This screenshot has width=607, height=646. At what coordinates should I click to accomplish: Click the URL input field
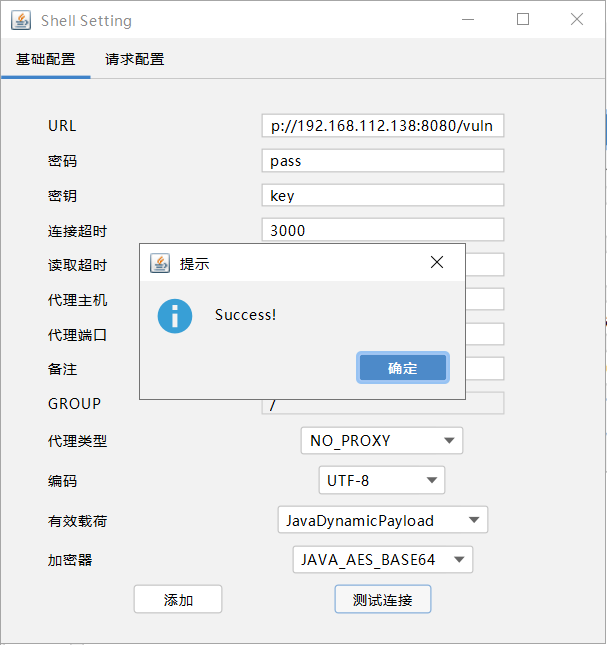tap(382, 126)
